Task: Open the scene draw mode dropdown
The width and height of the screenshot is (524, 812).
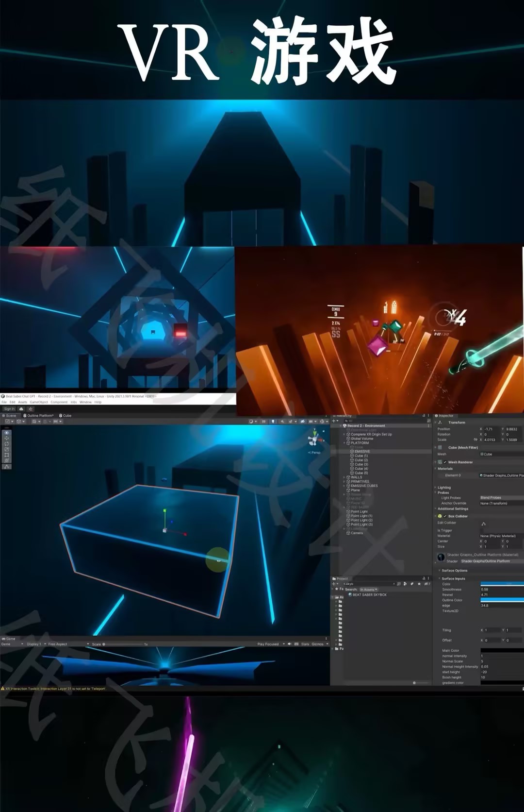Action: click(x=252, y=422)
